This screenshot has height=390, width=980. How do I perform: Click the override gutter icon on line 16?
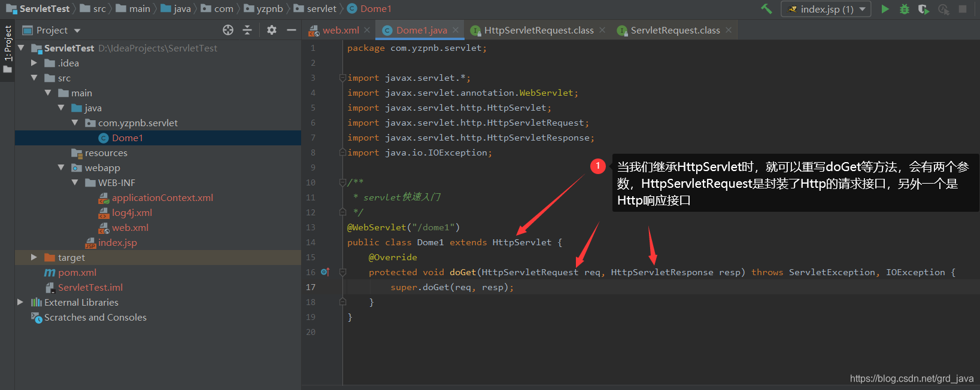click(x=325, y=272)
